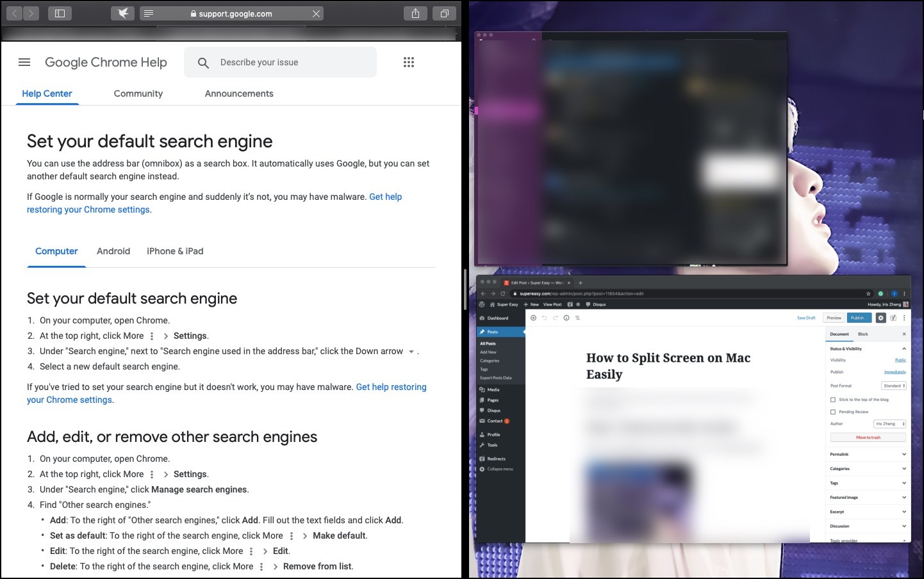Image resolution: width=924 pixels, height=579 pixels.
Task: Open Media in WordPress admin menu
Action: [500, 389]
